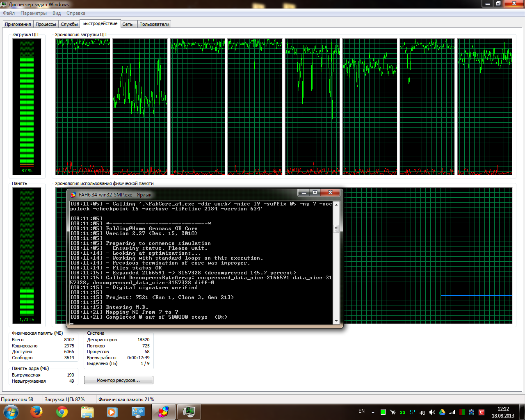
Task: Click the white 48 tray indicator
Action: pyautogui.click(x=422, y=412)
